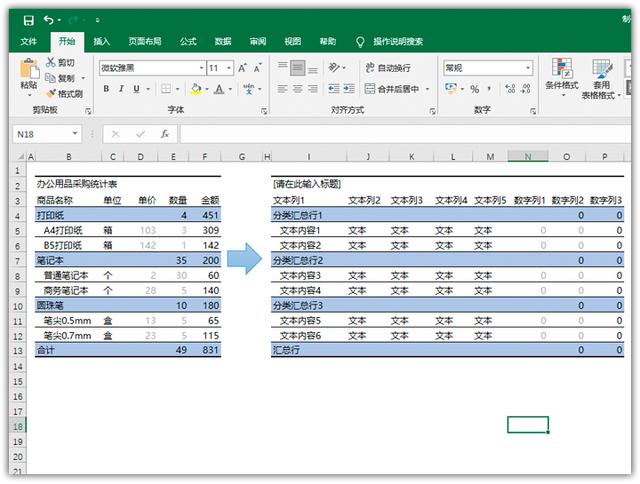Open the 文件 File tab

click(29, 41)
